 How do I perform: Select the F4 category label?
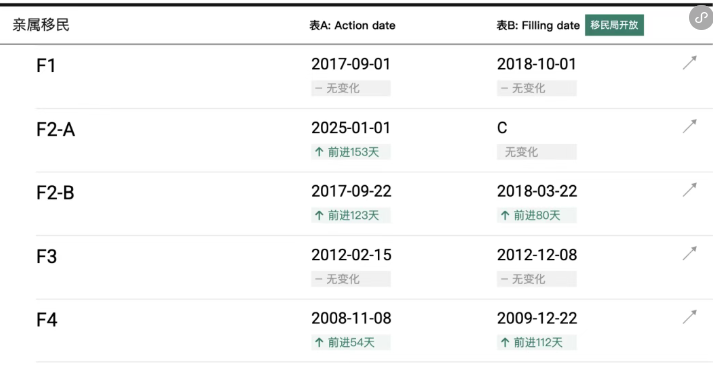[x=47, y=320]
